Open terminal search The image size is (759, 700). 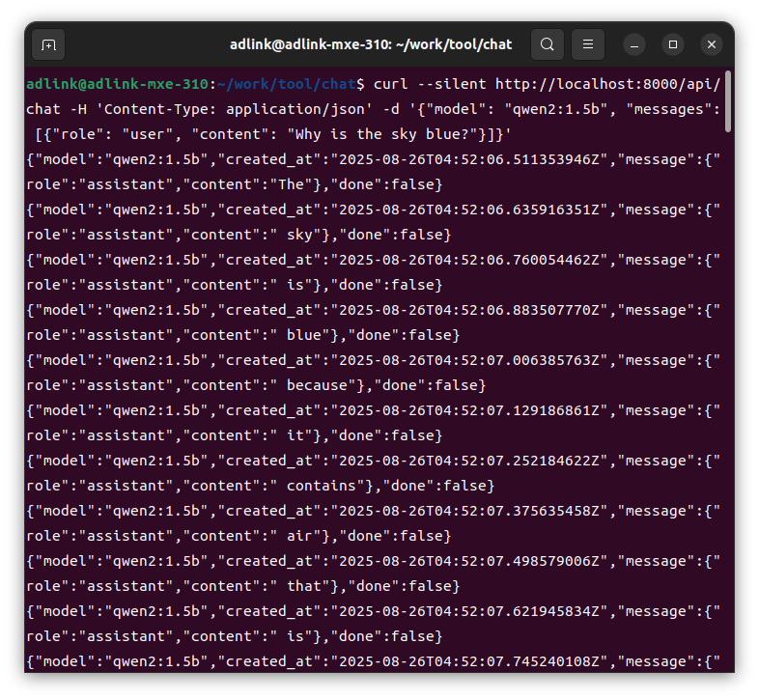click(x=547, y=44)
